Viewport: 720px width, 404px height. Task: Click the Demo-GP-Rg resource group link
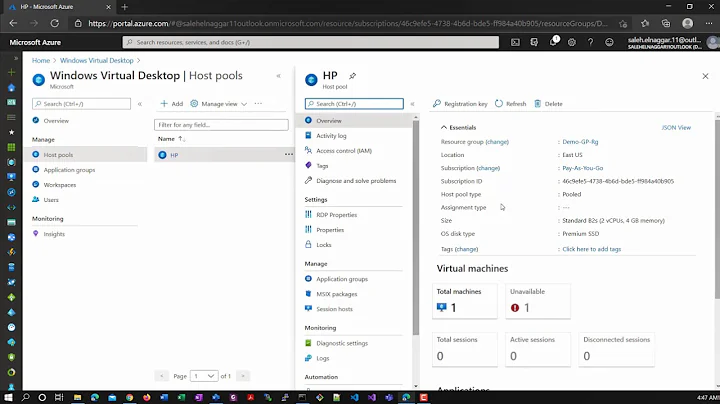580,142
